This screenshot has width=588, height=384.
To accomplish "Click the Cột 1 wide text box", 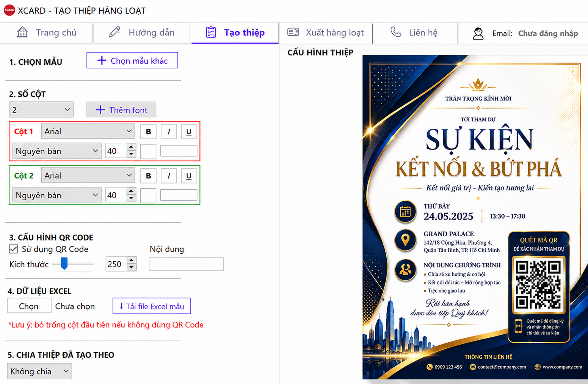I will (x=179, y=151).
